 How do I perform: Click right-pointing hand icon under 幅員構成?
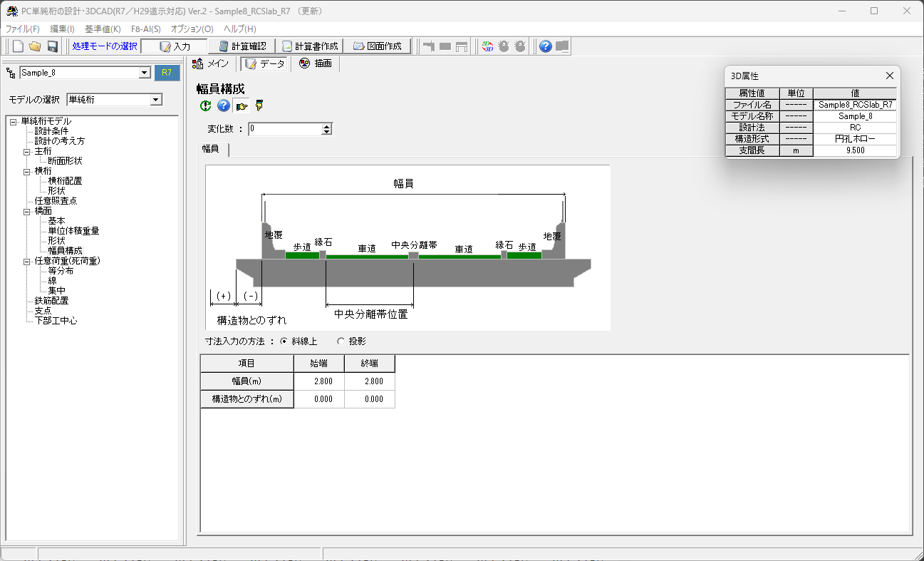[242, 105]
